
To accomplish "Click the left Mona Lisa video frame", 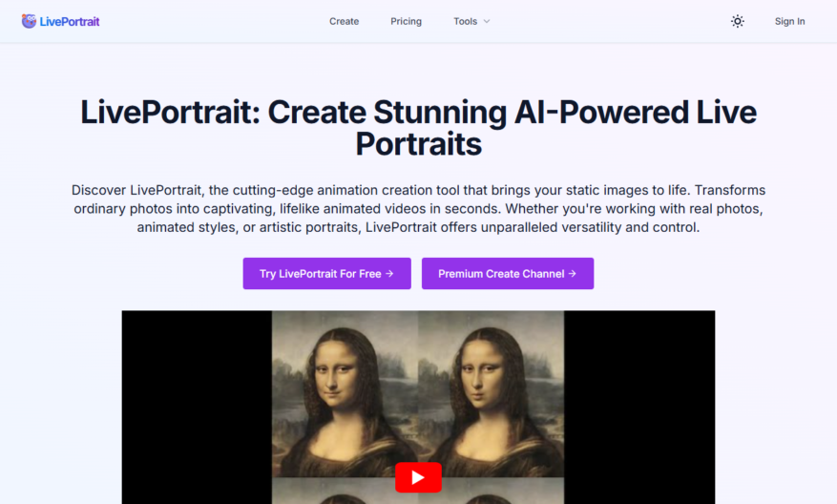I will click(x=345, y=394).
